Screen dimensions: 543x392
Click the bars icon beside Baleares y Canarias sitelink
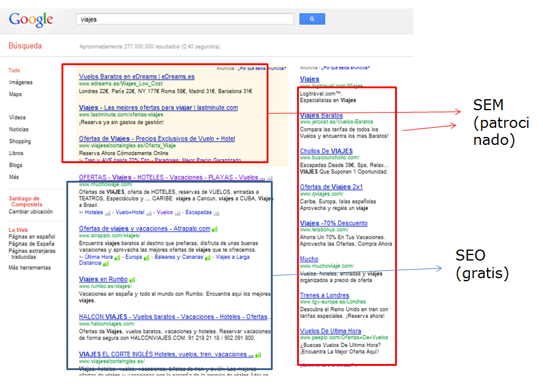pyautogui.click(x=208, y=257)
